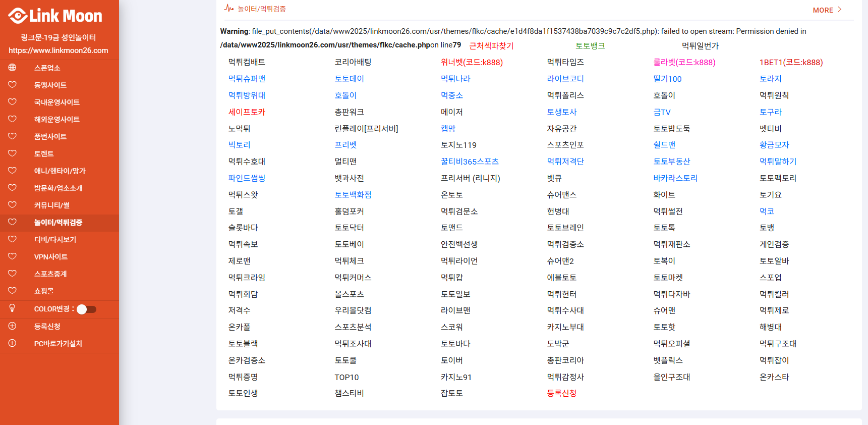The width and height of the screenshot is (868, 425).
Task: Click the plus circle icon beside PC바로가기설치
Action: (12, 343)
